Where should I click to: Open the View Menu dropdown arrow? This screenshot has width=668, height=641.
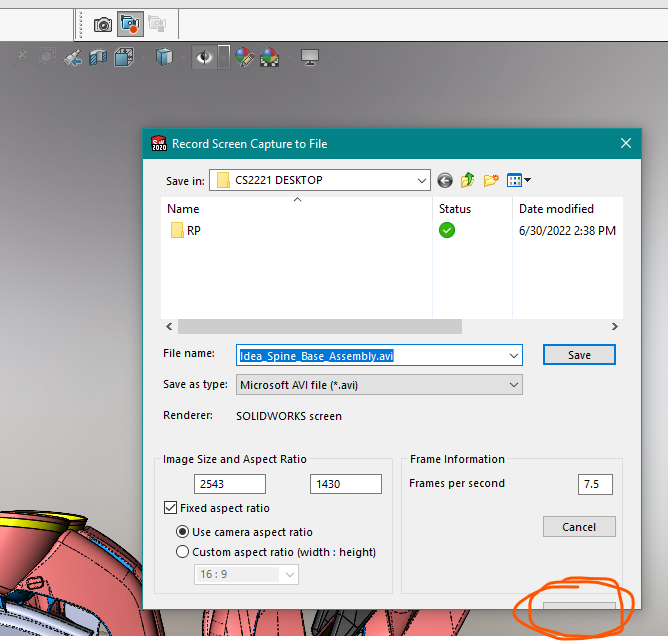pyautogui.click(x=527, y=180)
